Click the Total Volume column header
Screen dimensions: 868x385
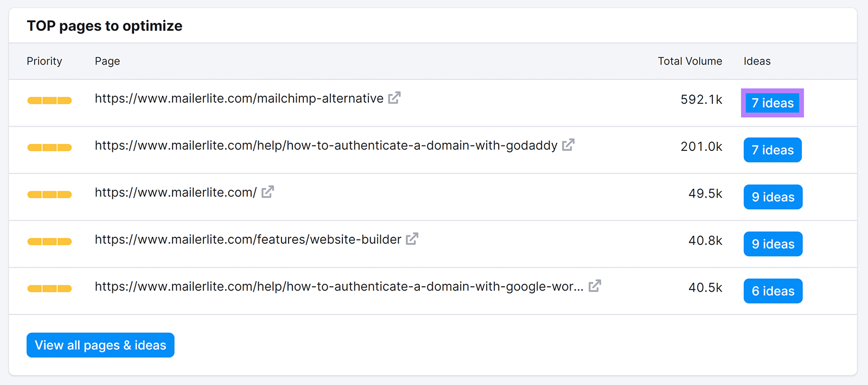coord(690,61)
